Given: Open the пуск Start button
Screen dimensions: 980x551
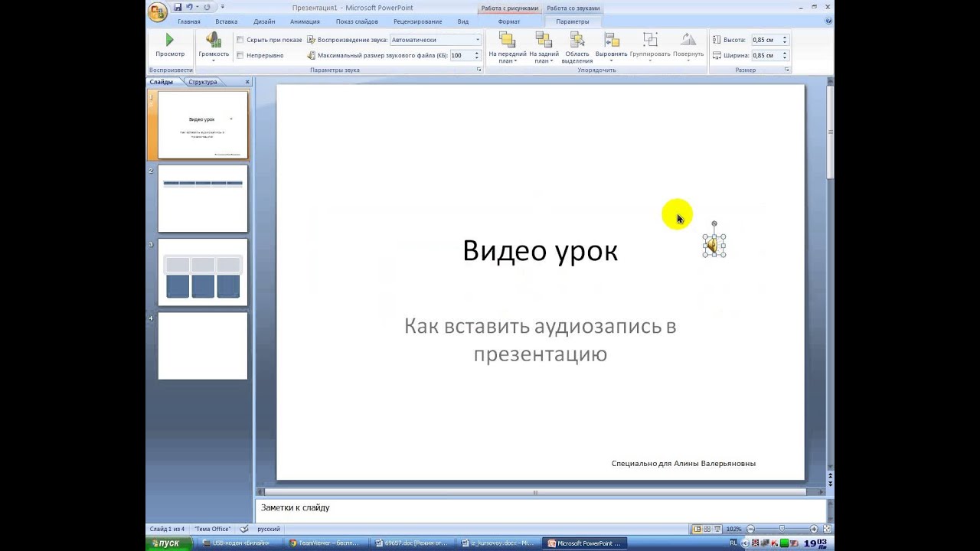Looking at the screenshot, I should tap(167, 543).
